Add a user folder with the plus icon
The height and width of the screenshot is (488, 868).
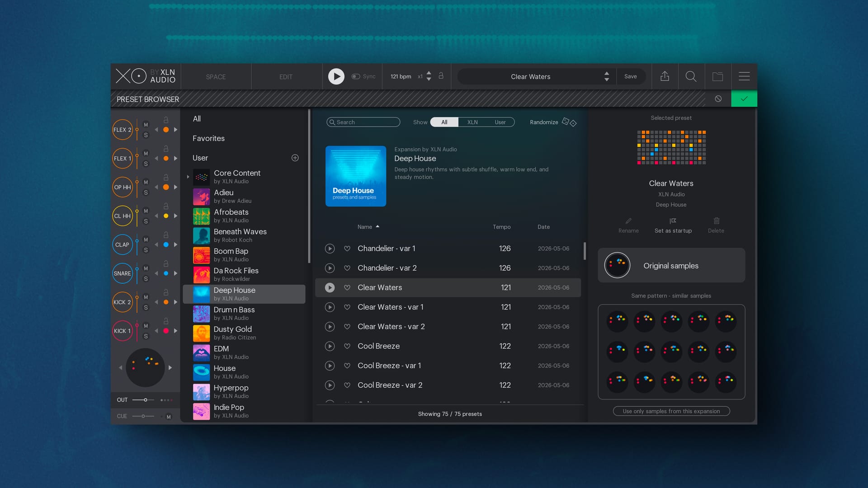[x=295, y=158]
